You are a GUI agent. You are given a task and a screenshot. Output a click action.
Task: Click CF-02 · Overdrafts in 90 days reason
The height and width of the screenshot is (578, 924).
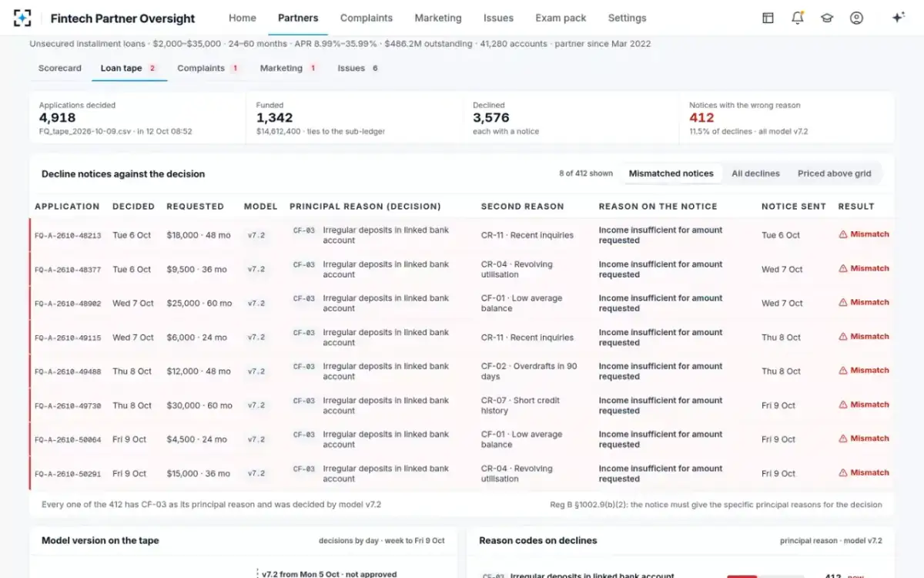coord(529,371)
